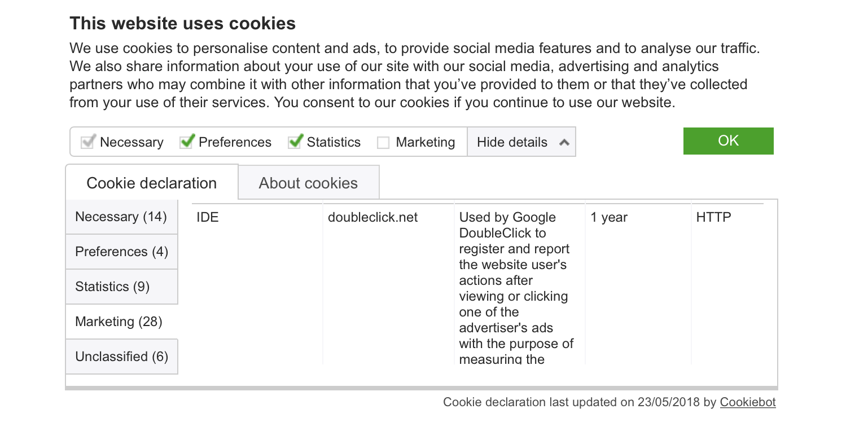The height and width of the screenshot is (431, 868).
Task: Open the About cookies tab
Action: 308,183
